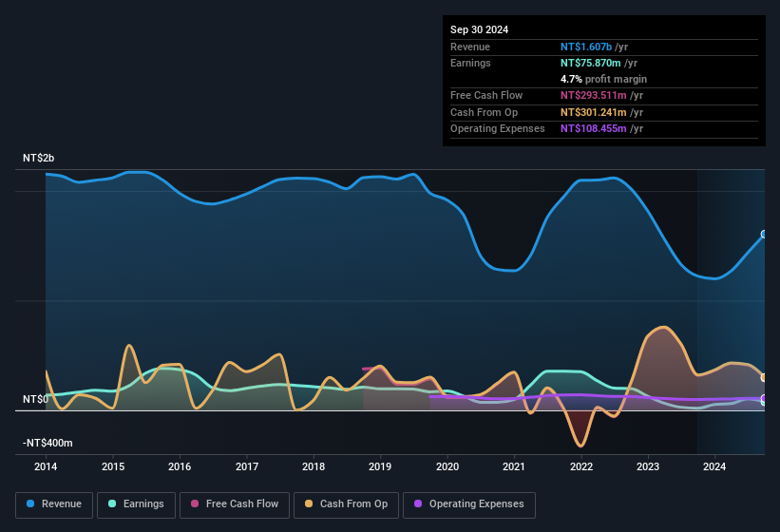The image size is (780, 532).
Task: Click the NT$2b y-axis label
Action: 38,158
